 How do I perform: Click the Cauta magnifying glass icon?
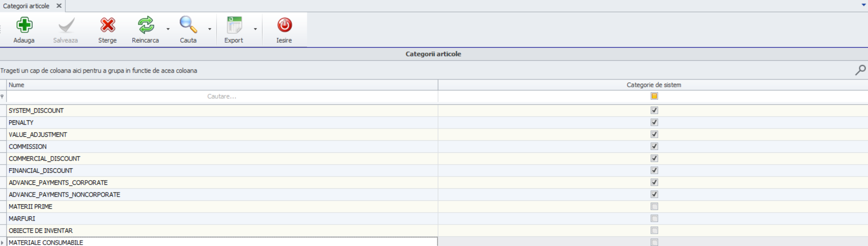[x=188, y=25]
